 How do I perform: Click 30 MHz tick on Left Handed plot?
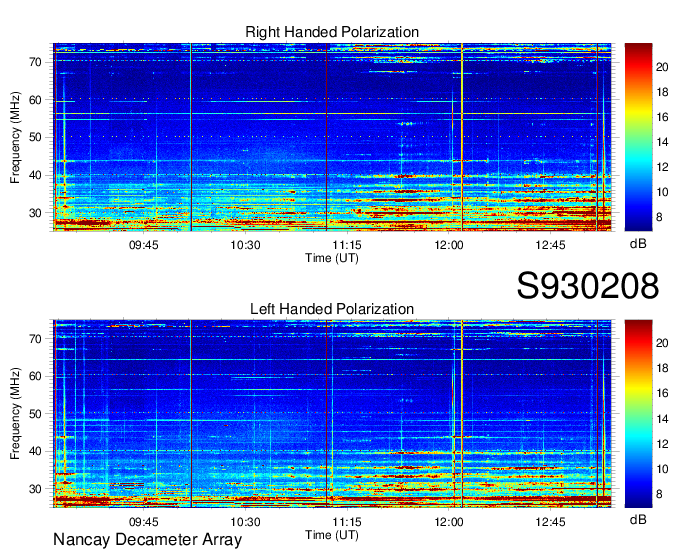(36, 490)
